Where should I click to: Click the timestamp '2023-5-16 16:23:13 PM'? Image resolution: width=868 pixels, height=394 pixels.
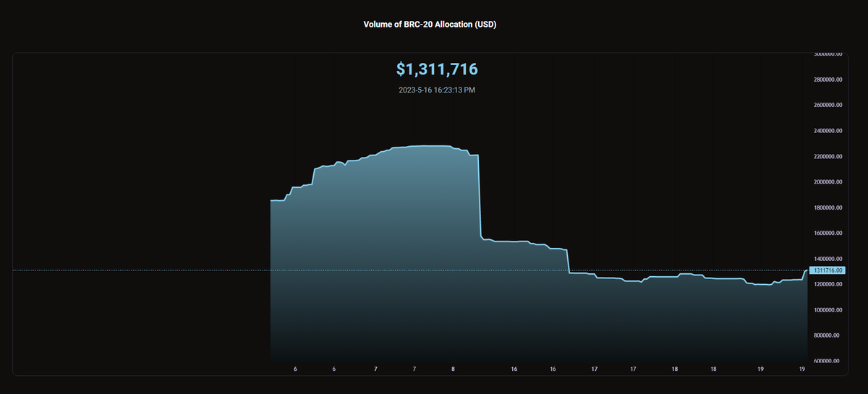tap(437, 90)
